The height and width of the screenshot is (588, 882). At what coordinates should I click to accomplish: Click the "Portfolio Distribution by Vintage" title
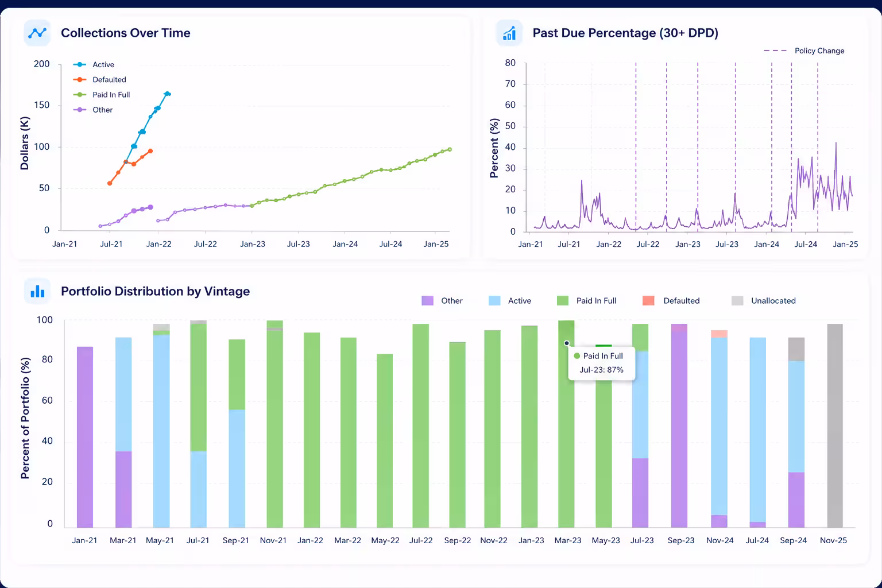point(155,292)
